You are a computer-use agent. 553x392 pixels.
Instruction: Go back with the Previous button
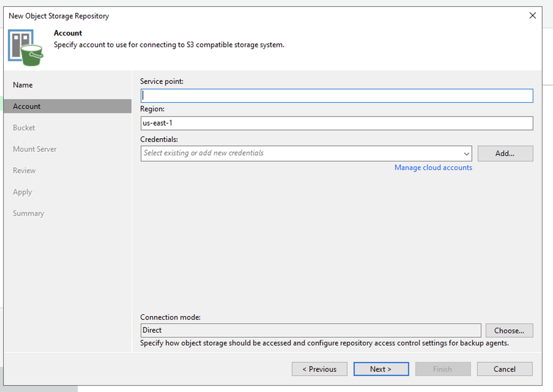[319, 369]
